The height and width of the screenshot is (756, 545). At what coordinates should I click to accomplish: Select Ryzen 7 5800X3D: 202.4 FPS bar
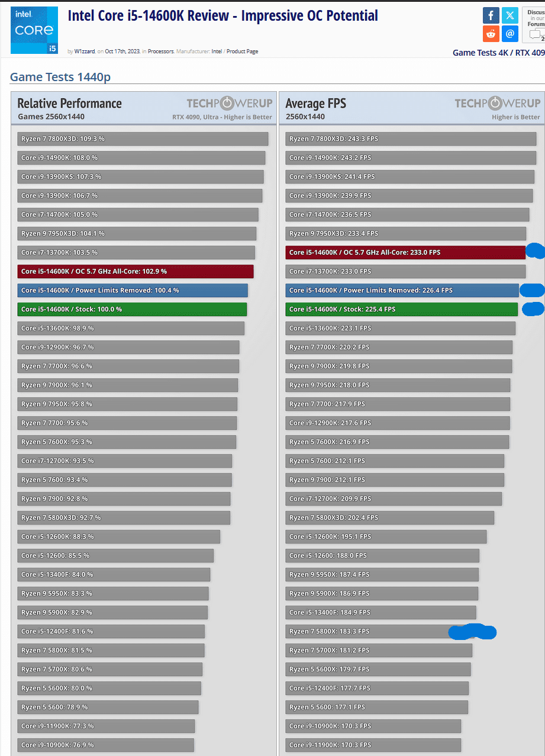coord(390,517)
